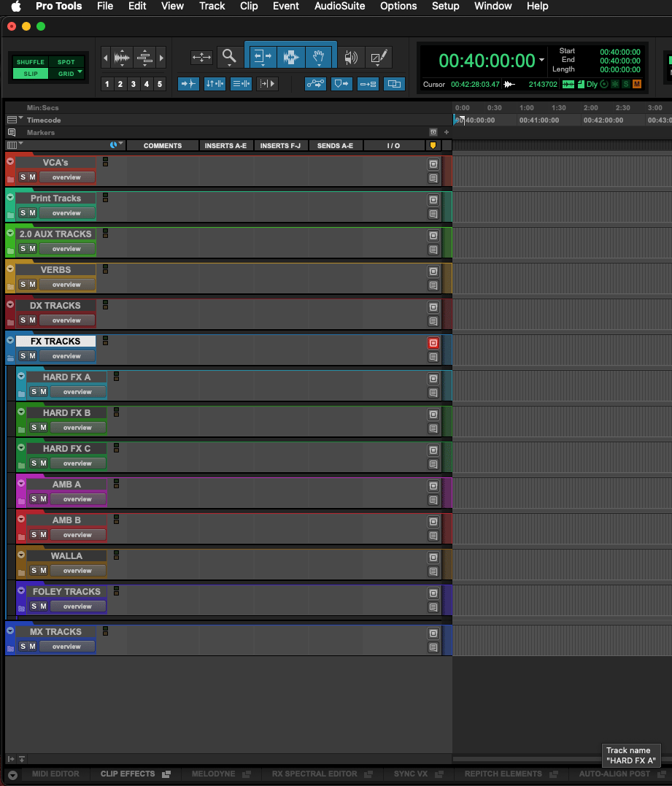
Task: Click track height zoom button
Action: (x=144, y=58)
